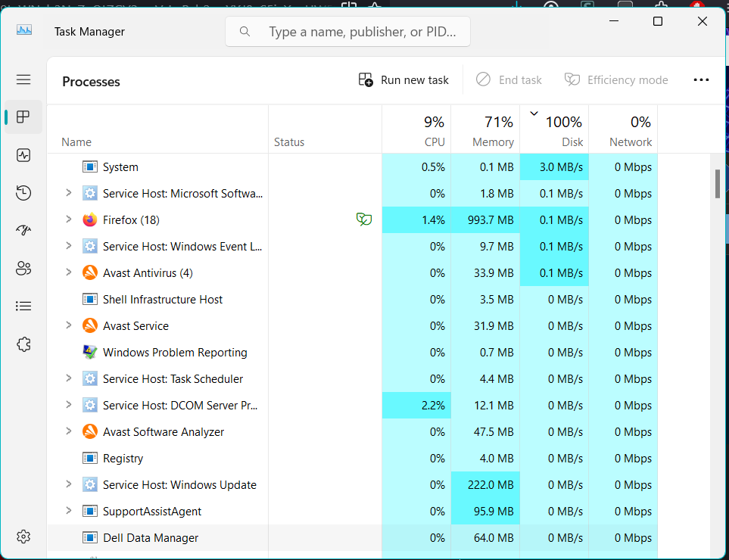Expand Service Host: Microsoft Software row
Viewport: 729px width, 560px height.
tap(68, 193)
